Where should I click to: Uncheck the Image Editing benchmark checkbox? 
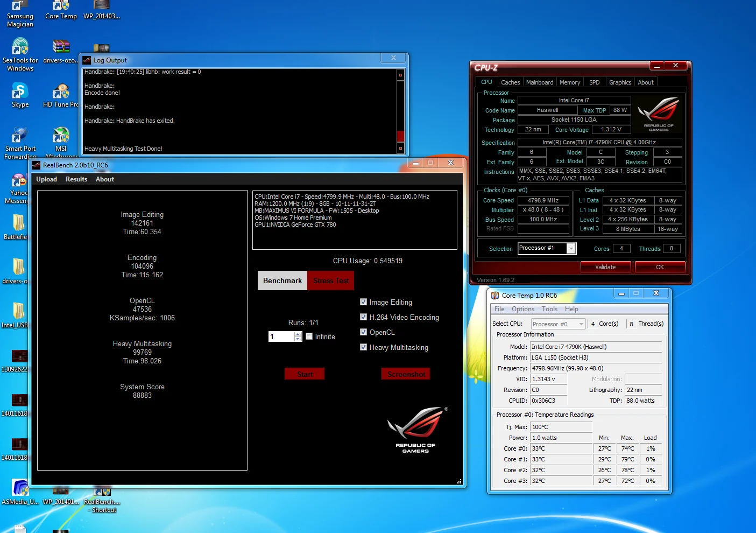pyautogui.click(x=364, y=302)
